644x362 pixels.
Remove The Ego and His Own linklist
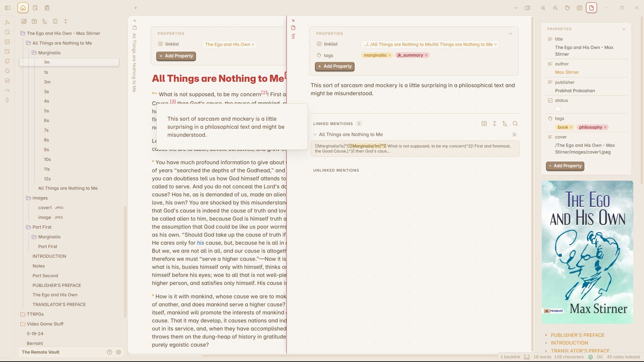[253, 44]
